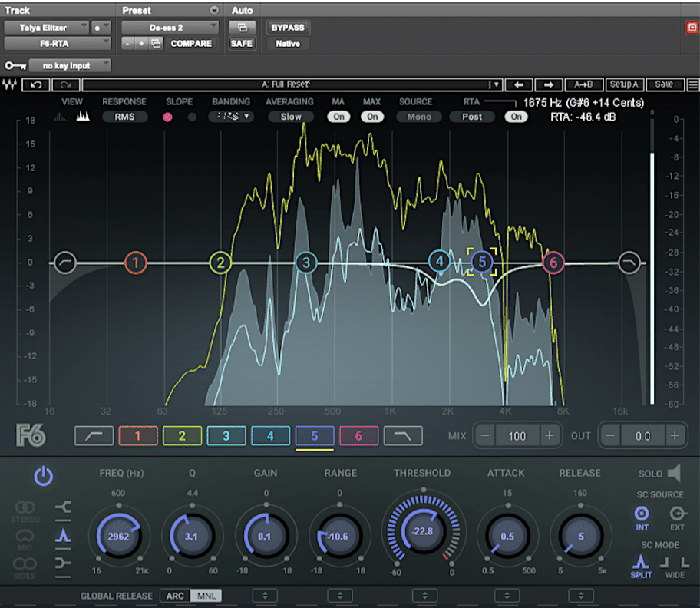
Task: Switch global release to ARC
Action: (175, 596)
